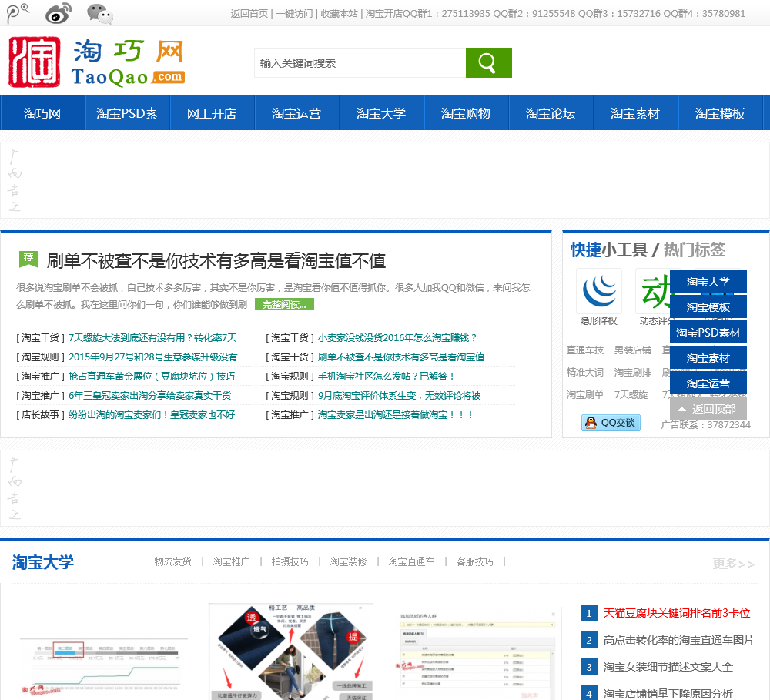This screenshot has height=700, width=770.
Task: Click the 淘宝大学 section heading
Action: tap(42, 562)
